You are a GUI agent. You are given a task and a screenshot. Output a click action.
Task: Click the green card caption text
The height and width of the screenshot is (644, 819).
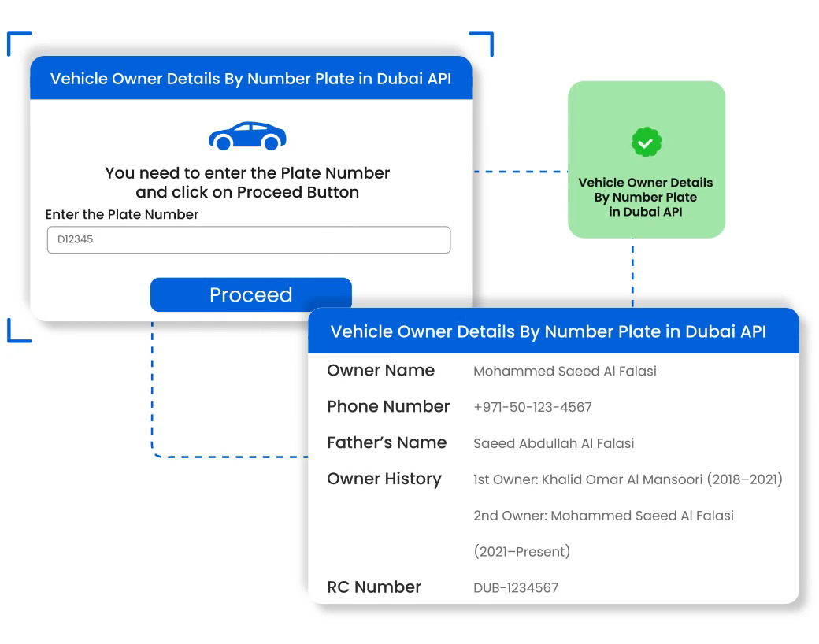point(646,197)
